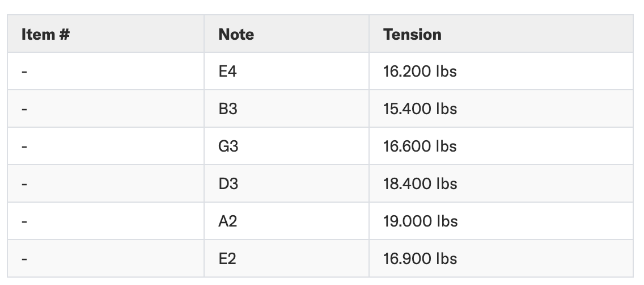The width and height of the screenshot is (644, 285).
Task: Click the Tension column header
Action: [412, 34]
